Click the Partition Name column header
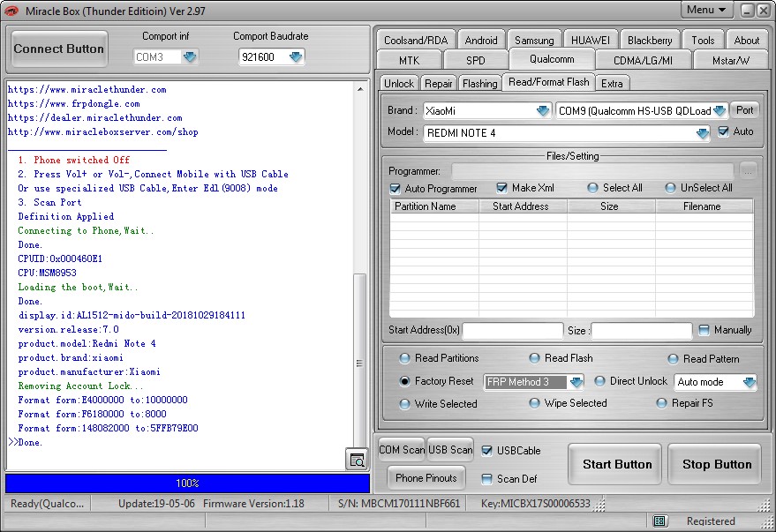The image size is (776, 532). [434, 206]
